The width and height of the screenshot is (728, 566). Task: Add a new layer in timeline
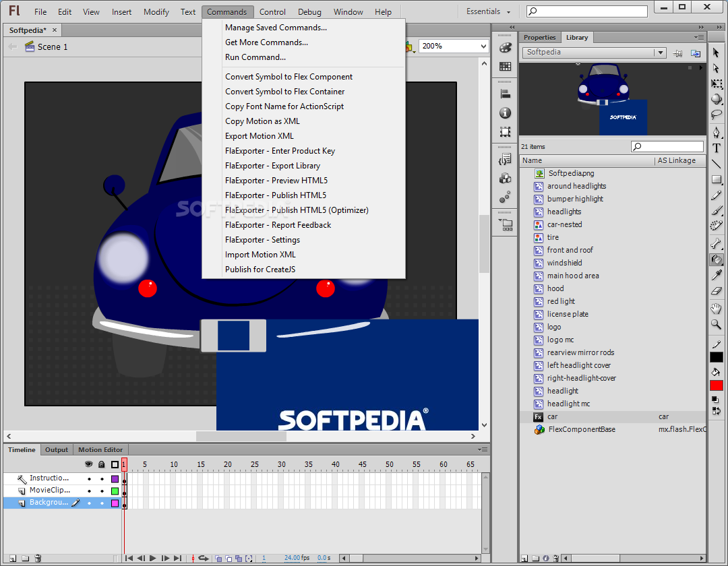click(13, 558)
